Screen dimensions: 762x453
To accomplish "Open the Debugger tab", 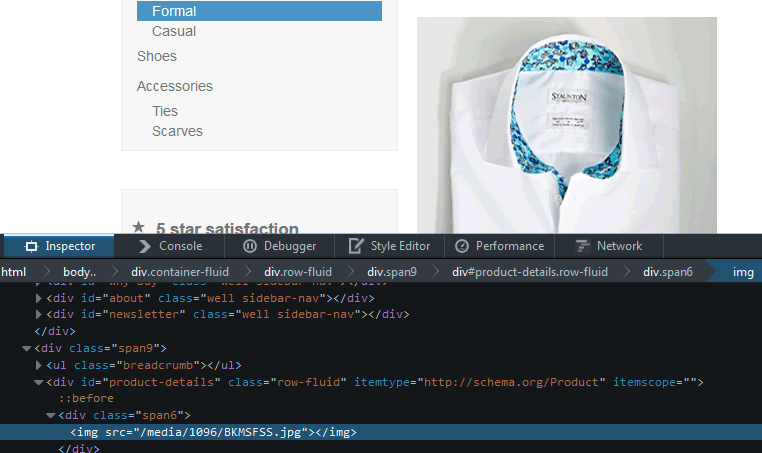I will click(x=279, y=246).
